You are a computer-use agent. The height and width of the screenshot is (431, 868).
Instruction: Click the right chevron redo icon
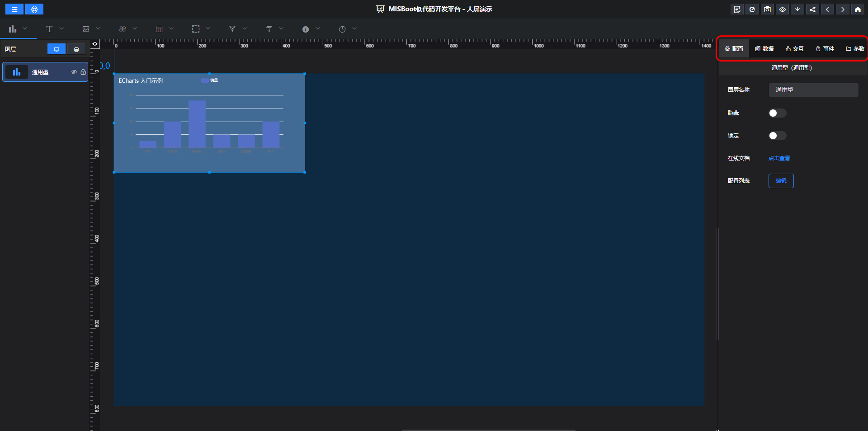(843, 9)
